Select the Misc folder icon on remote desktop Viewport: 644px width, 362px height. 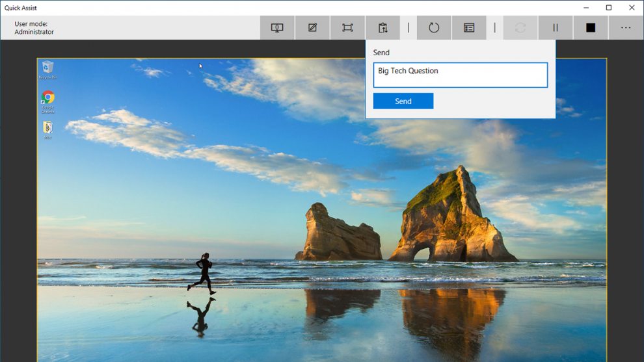(x=47, y=130)
